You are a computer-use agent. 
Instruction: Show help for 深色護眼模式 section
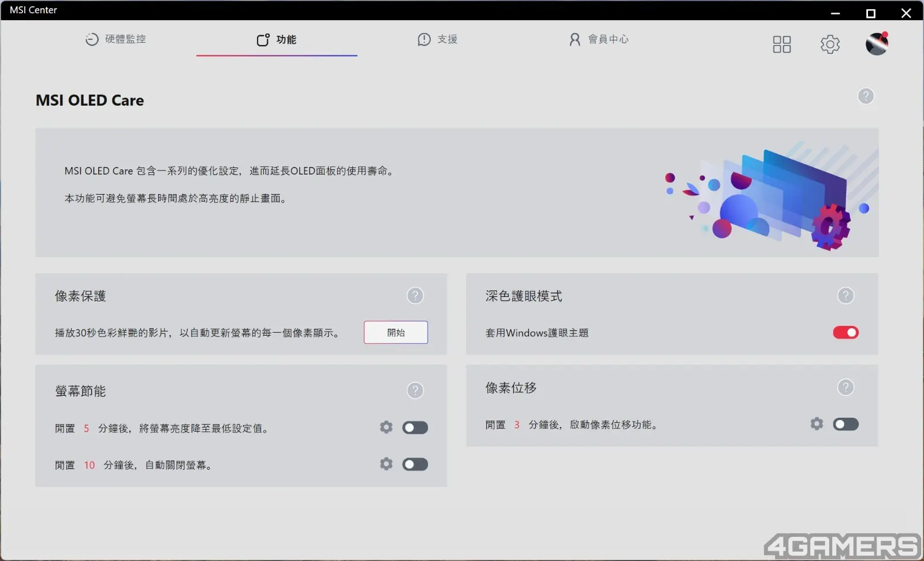[845, 296]
